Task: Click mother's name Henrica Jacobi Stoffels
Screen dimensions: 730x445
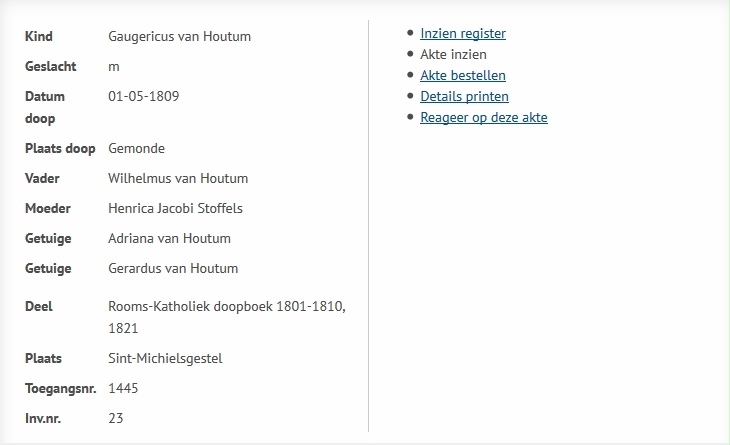Action: click(175, 209)
